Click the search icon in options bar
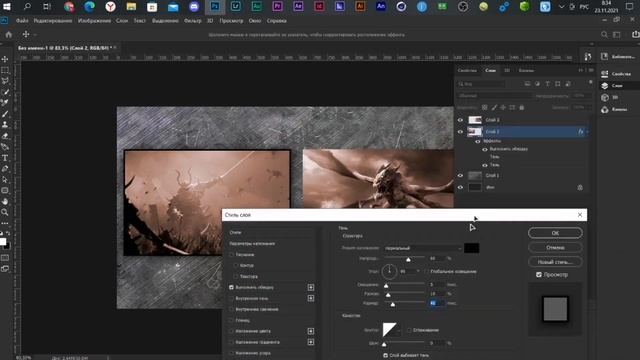 pos(604,35)
